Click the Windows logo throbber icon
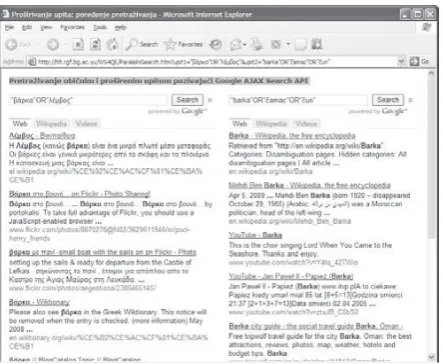443x364 pixels. tap(427, 27)
